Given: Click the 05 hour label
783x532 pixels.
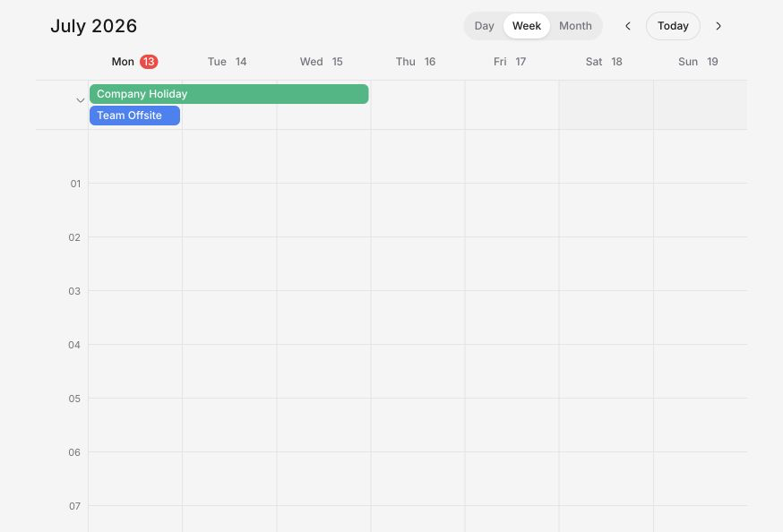Looking at the screenshot, I should point(74,399).
